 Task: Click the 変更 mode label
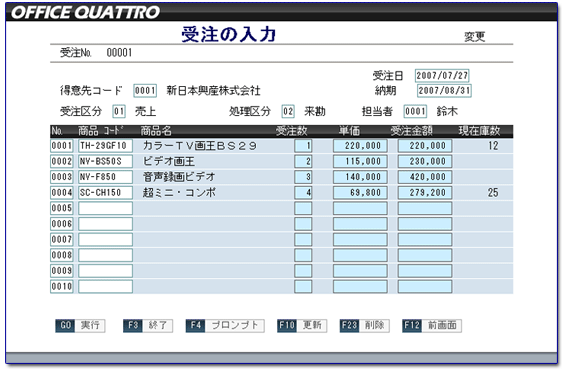[475, 36]
